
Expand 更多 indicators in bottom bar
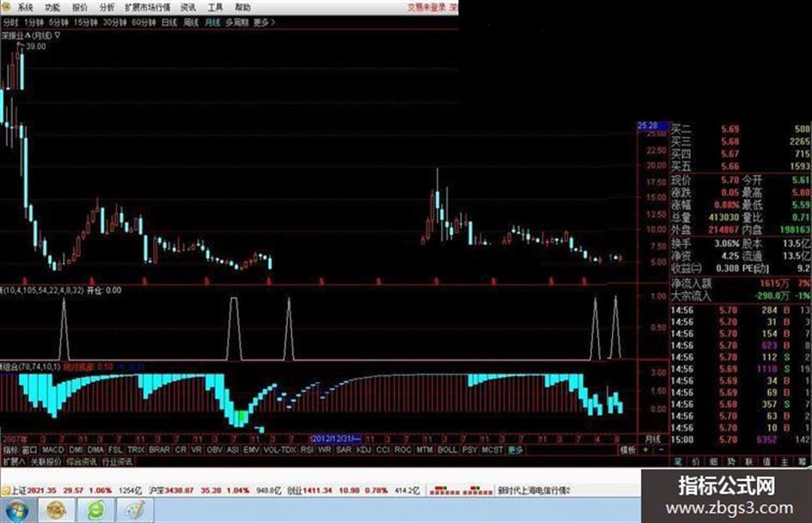(x=516, y=450)
